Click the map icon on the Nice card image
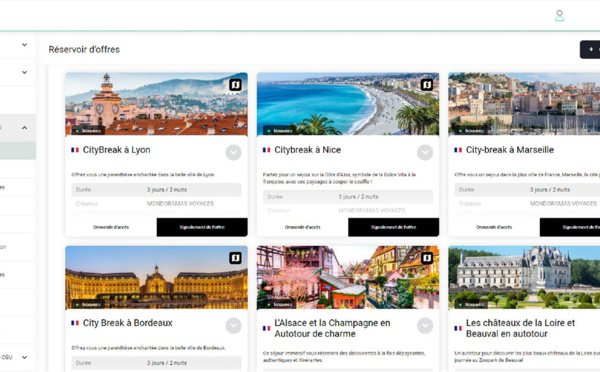 pos(427,85)
